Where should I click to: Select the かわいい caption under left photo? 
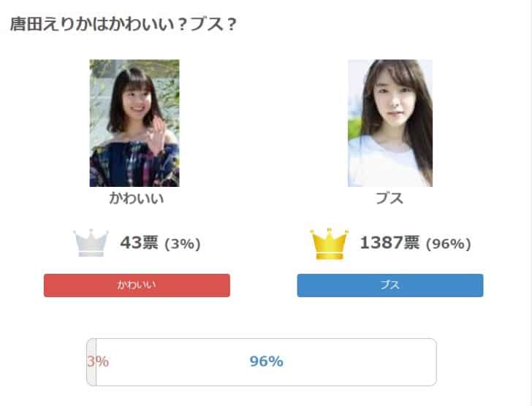click(x=137, y=199)
